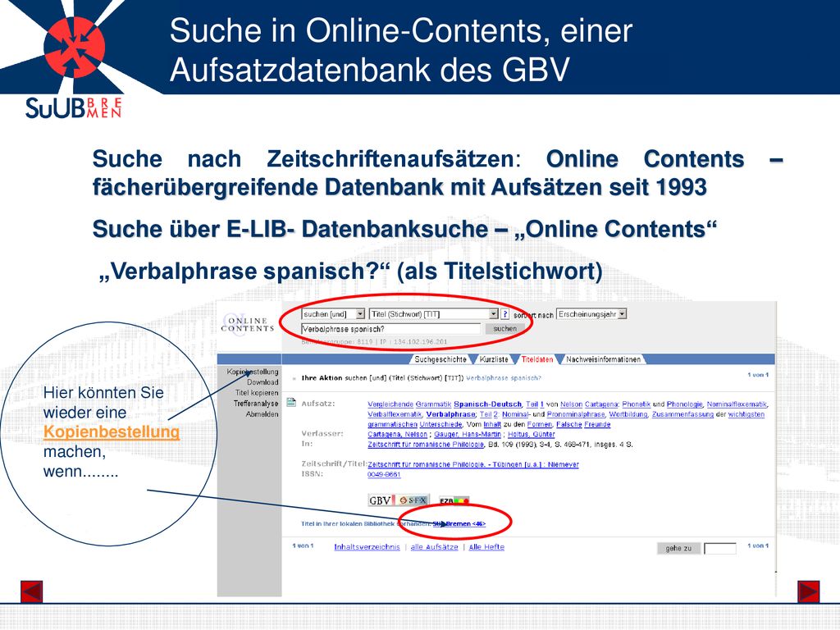Click Kopienbestellung in the sidebar
This screenshot has width=840, height=630.
pos(253,372)
